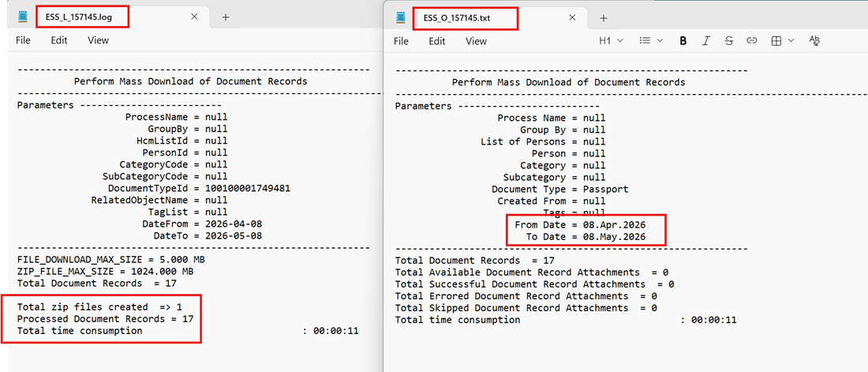Click Total Errored Document Record Attachments line
The image size is (868, 372).
[x=526, y=296]
